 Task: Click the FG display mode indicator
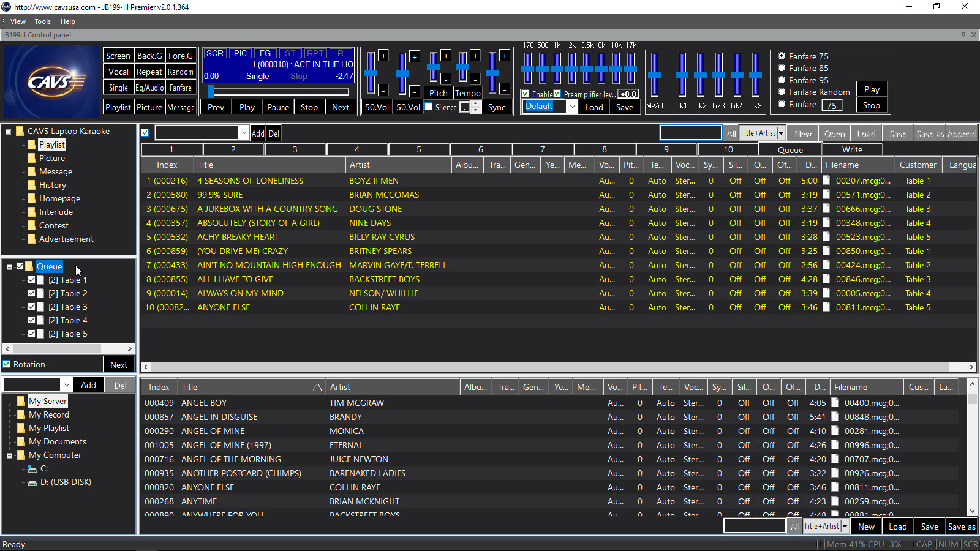[x=265, y=54]
